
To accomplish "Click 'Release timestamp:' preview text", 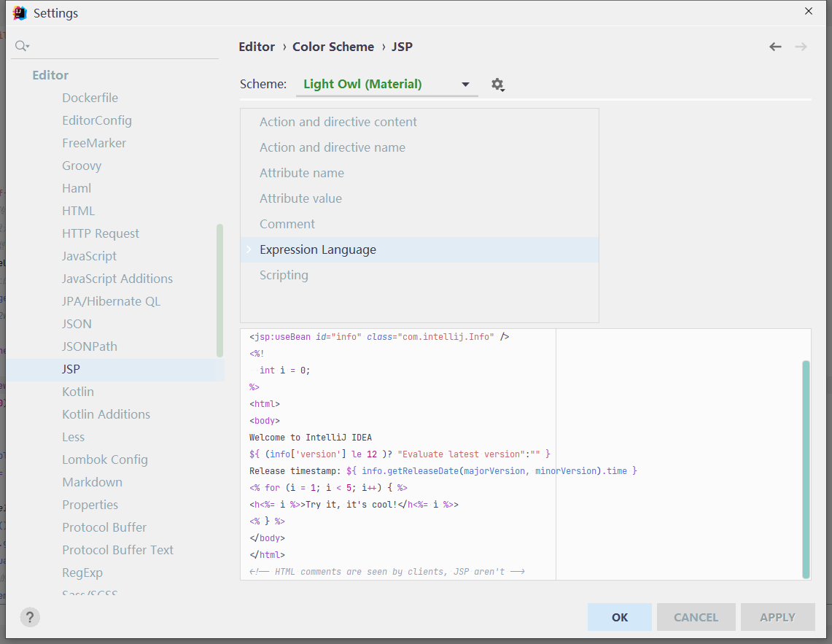I will (295, 471).
